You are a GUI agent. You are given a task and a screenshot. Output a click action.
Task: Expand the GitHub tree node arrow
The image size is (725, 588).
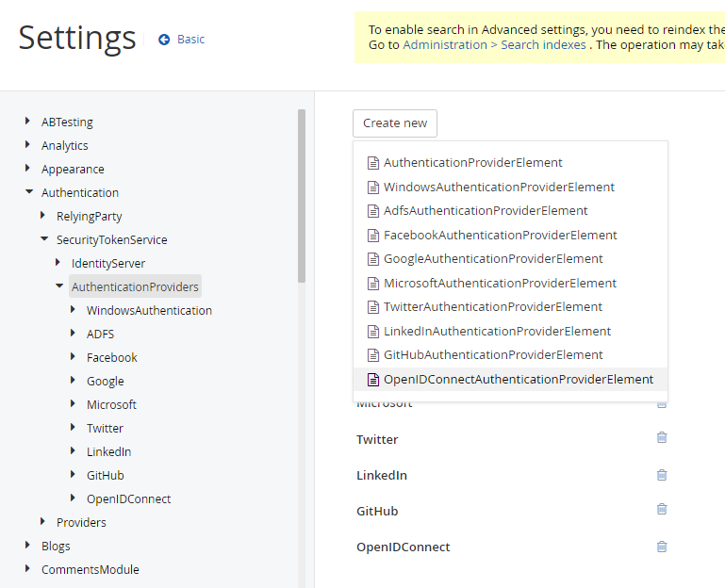[x=73, y=474]
